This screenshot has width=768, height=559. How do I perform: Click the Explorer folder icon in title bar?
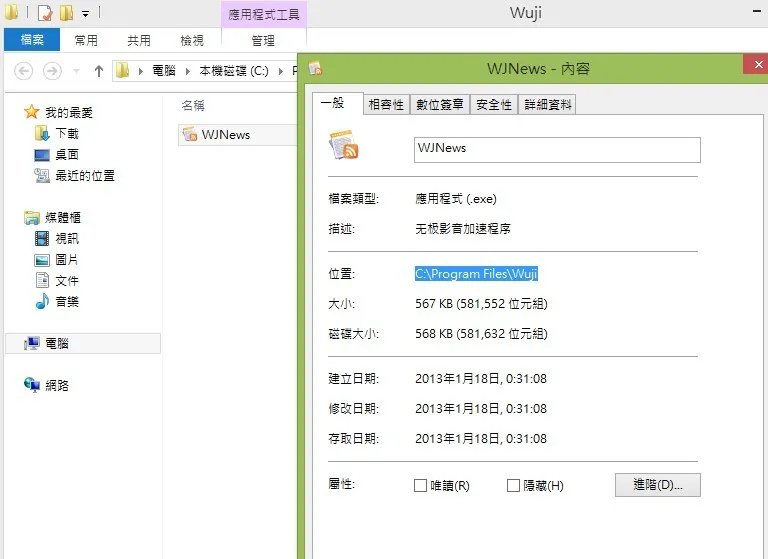11,12
